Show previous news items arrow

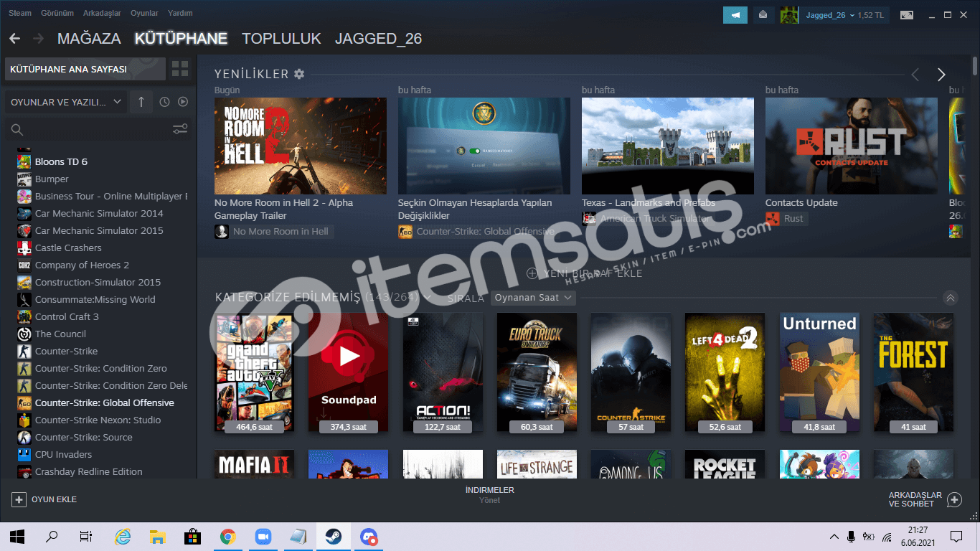point(915,75)
